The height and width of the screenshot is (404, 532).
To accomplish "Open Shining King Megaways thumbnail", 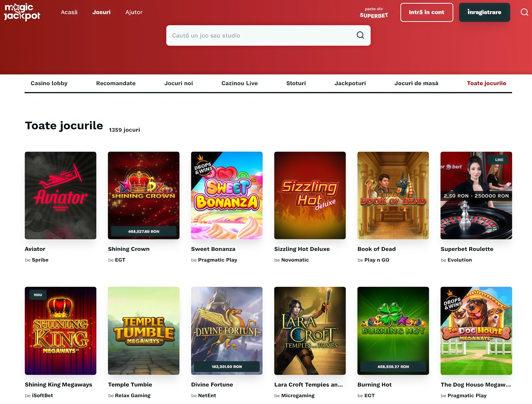I will (x=61, y=331).
